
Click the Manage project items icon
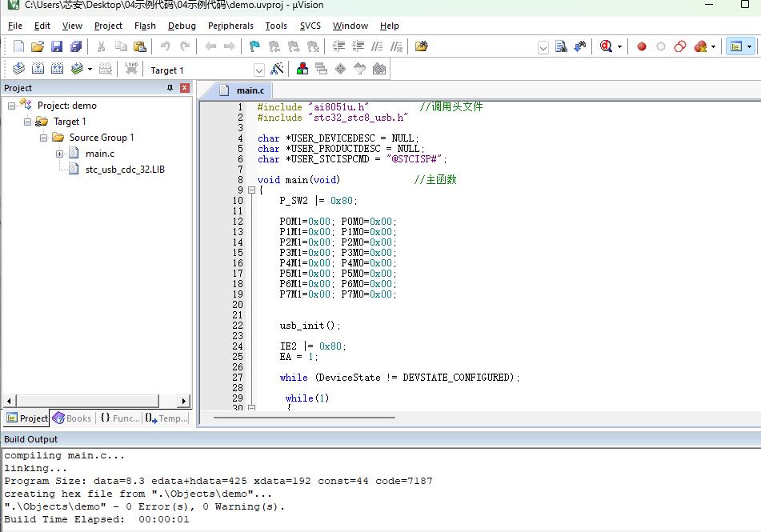pos(302,69)
